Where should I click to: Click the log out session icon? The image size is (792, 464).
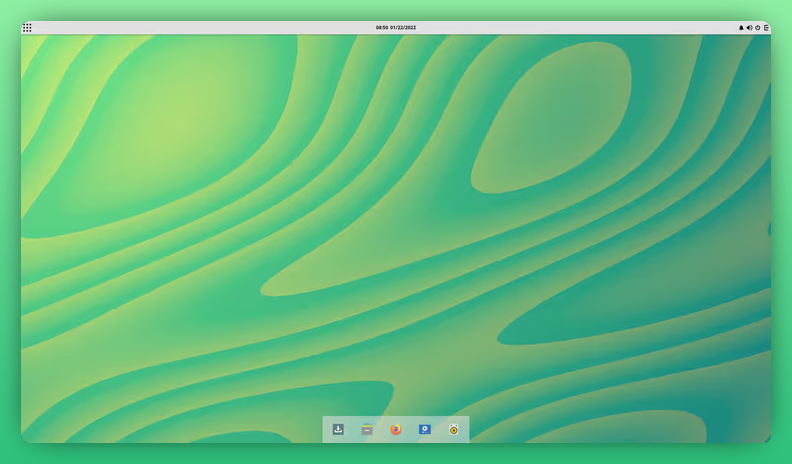766,28
